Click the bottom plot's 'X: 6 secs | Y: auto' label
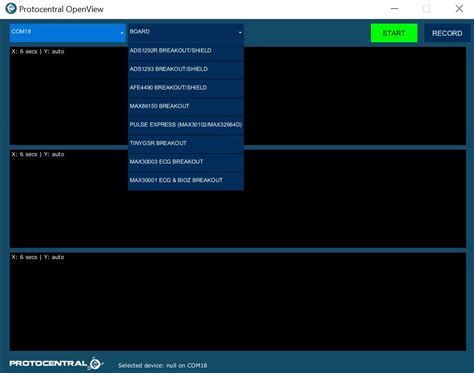Image resolution: width=474 pixels, height=373 pixels. click(x=38, y=257)
